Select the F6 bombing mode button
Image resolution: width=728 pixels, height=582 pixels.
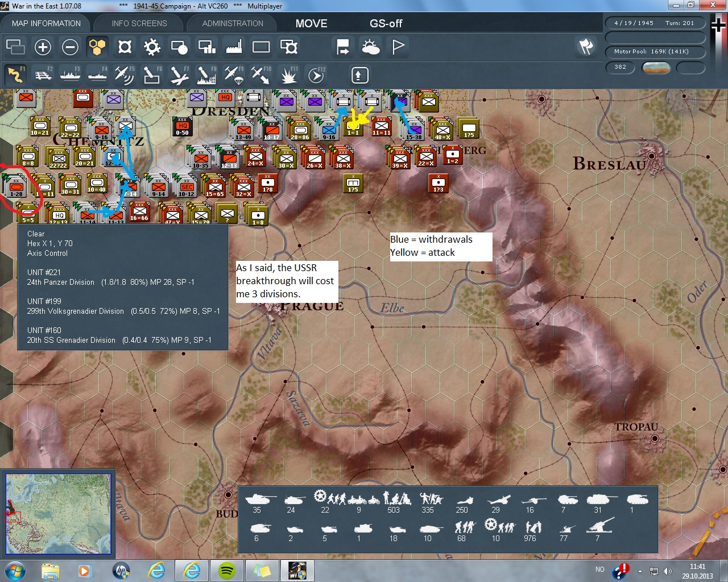pos(152,74)
